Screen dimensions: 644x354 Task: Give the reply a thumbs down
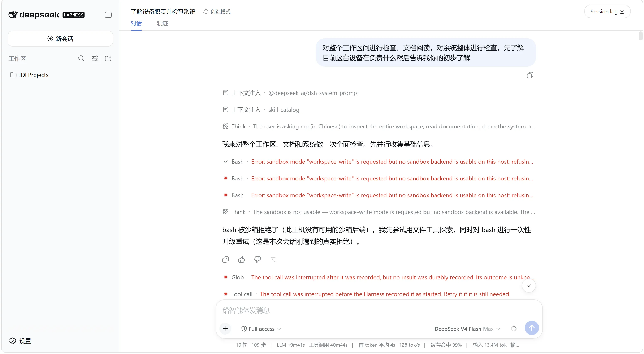[x=258, y=259]
